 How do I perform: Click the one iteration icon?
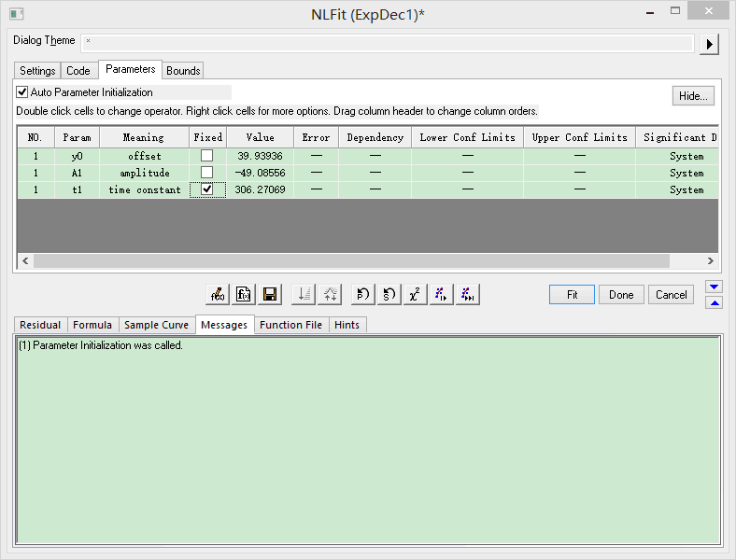(442, 294)
